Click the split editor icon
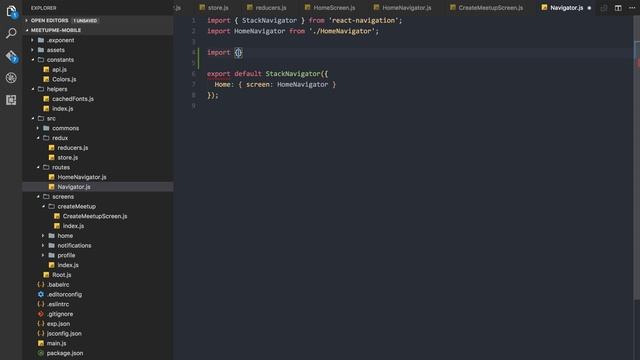 click(618, 8)
